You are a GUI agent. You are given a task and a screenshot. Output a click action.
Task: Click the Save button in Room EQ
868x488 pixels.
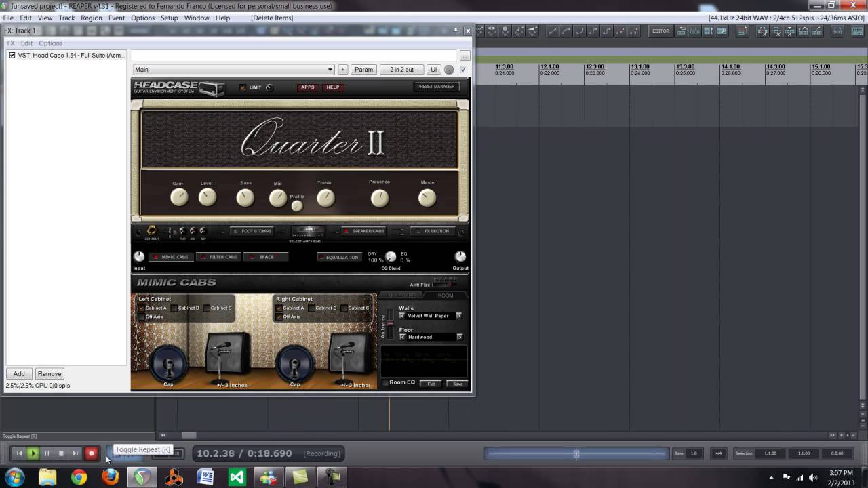coord(458,384)
